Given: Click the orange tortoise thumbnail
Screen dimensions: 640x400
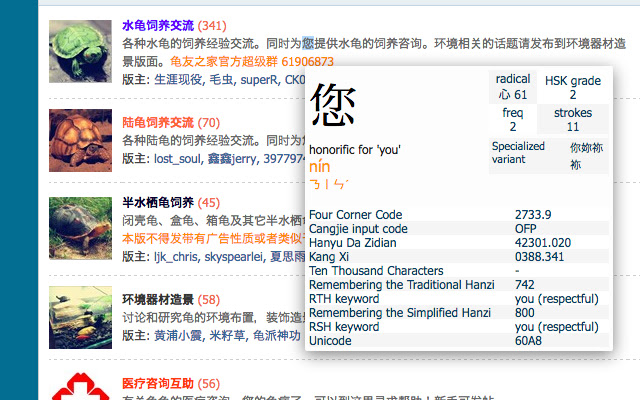Looking at the screenshot, I should [80, 140].
